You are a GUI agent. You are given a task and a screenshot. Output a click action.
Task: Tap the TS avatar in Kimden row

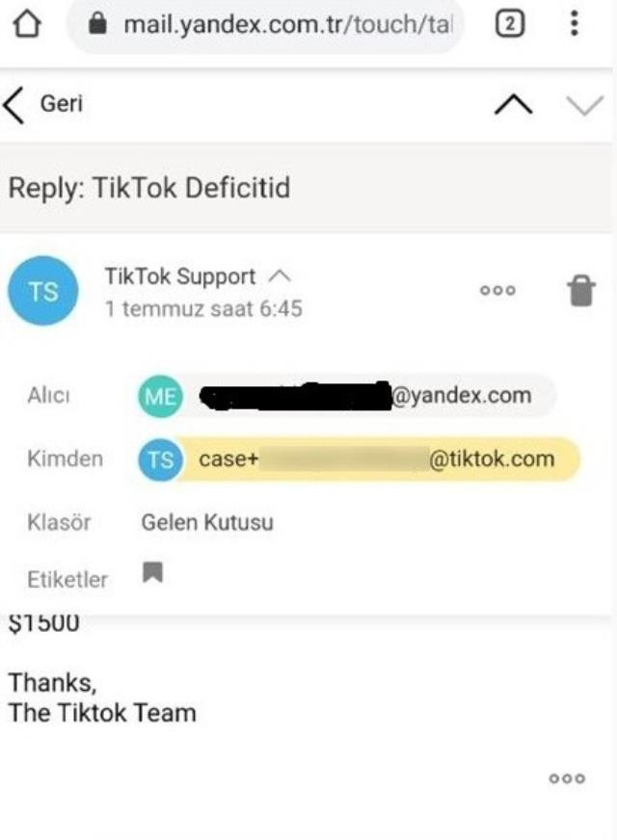(160, 459)
